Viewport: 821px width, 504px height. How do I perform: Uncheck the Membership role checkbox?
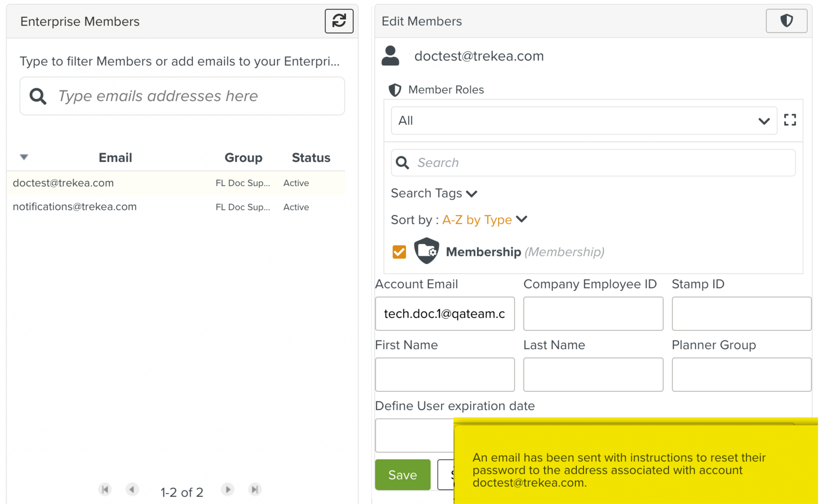(x=399, y=252)
